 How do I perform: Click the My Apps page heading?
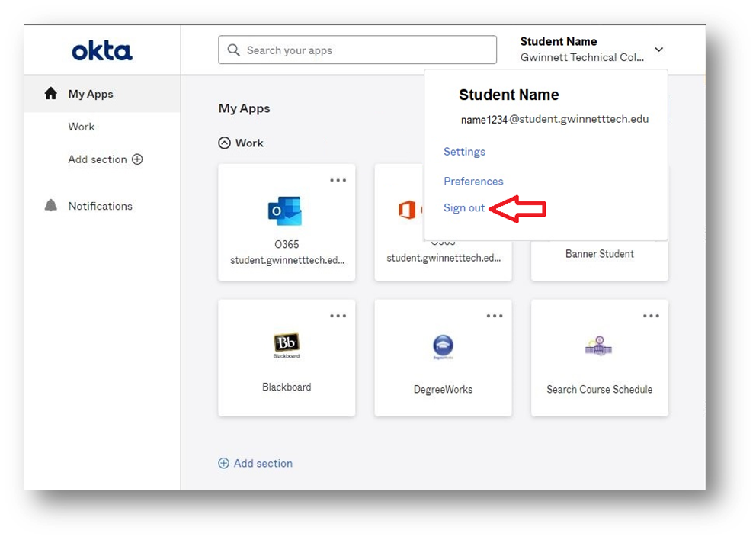[x=244, y=108]
